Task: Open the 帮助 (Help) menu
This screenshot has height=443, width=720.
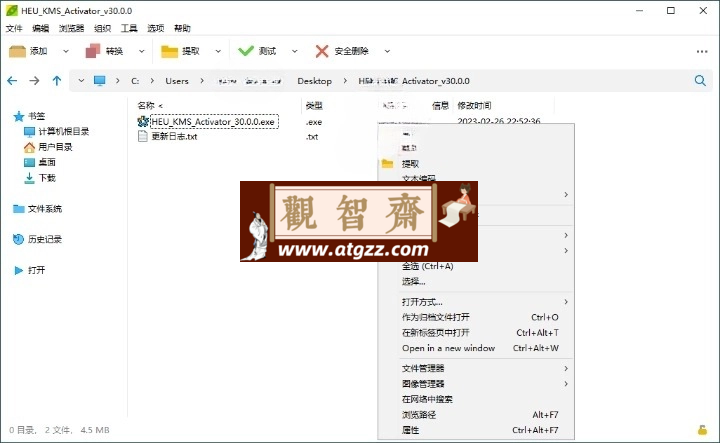Action: tap(182, 28)
